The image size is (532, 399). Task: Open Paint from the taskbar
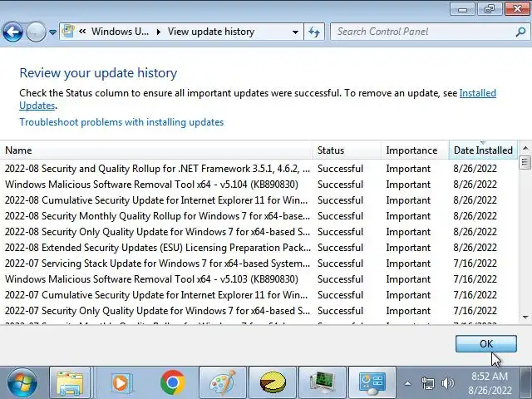(x=223, y=383)
